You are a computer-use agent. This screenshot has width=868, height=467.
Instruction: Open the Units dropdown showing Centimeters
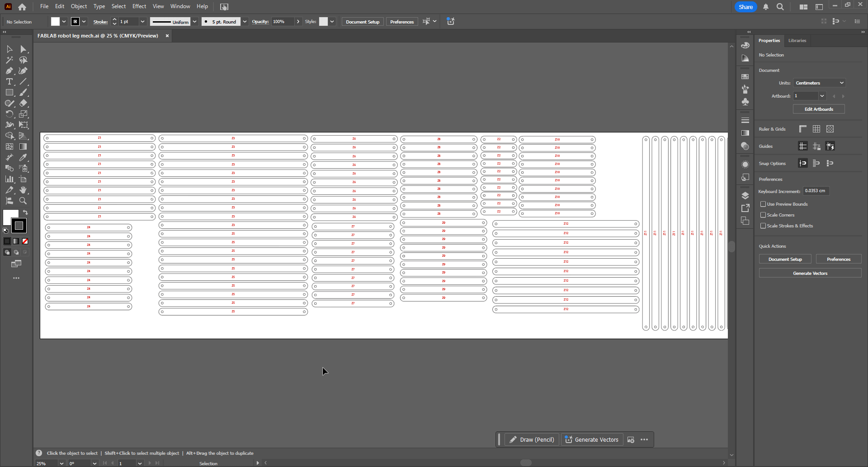[x=819, y=83]
